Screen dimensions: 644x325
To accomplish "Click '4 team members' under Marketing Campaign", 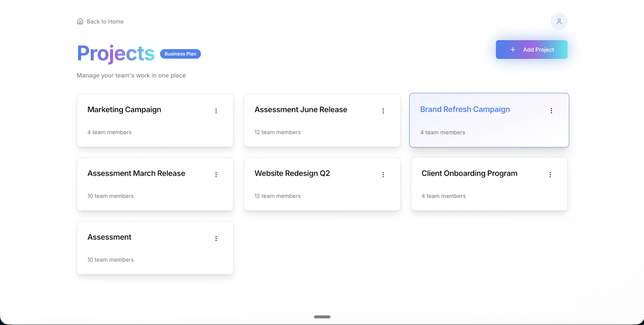I will pyautogui.click(x=109, y=132).
